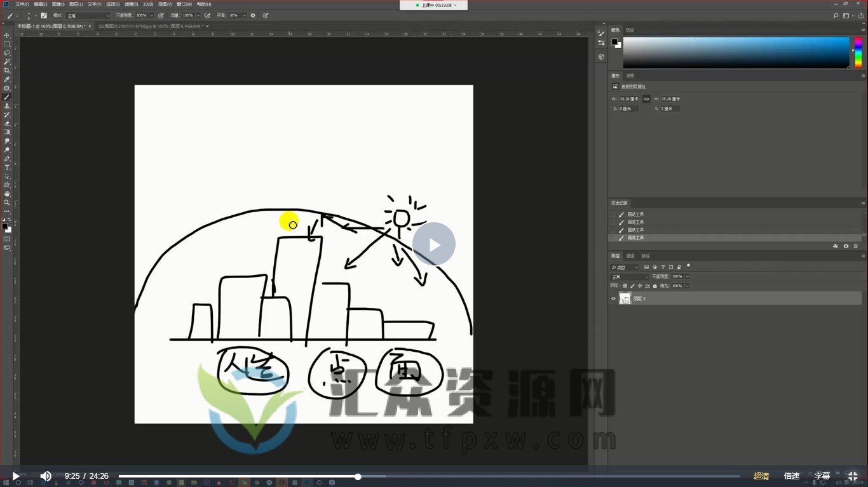Click the 倍速 playback speed control

point(792,476)
